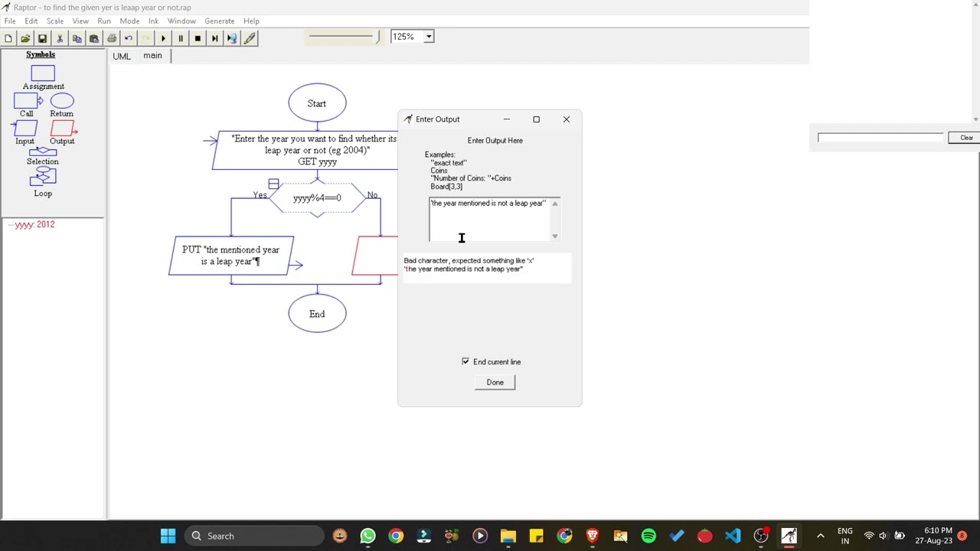Select the Return symbol

tap(62, 101)
